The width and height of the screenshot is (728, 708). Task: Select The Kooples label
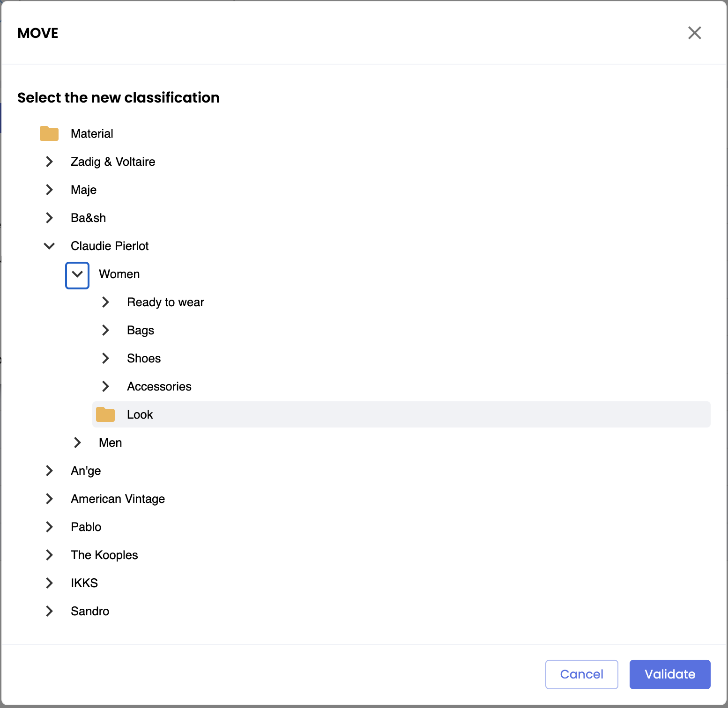point(104,555)
